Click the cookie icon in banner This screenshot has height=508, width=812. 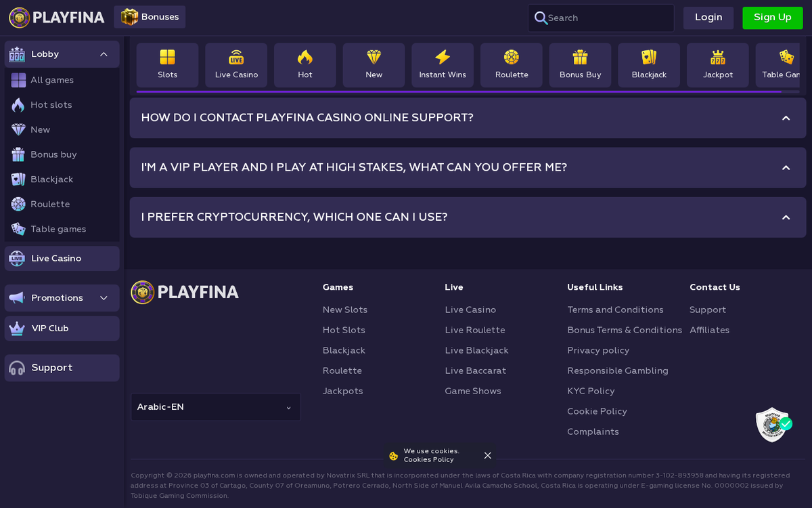click(394, 456)
